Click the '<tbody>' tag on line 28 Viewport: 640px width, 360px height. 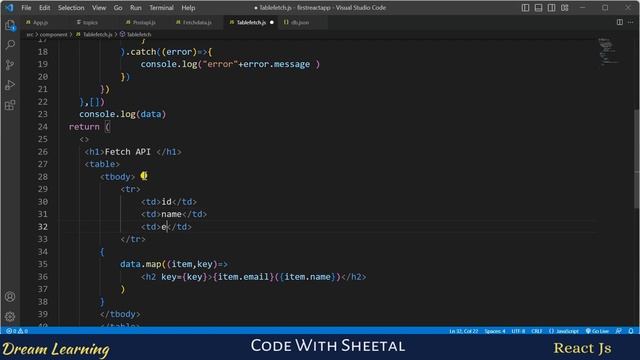pyautogui.click(x=117, y=177)
